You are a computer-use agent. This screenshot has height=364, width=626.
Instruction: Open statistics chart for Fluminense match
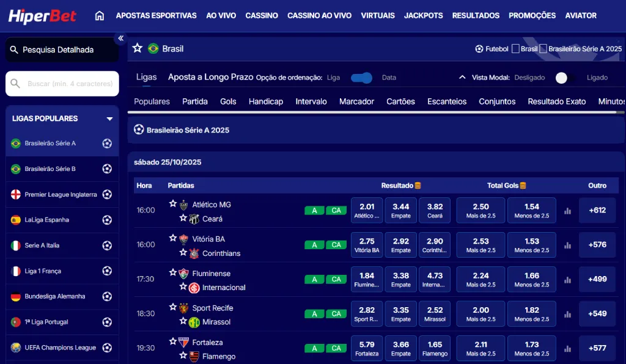[x=567, y=280]
